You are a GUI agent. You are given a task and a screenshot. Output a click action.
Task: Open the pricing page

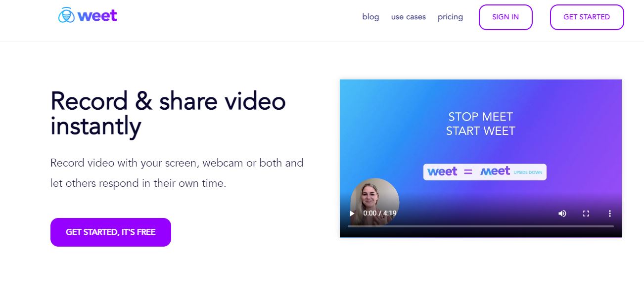click(450, 17)
